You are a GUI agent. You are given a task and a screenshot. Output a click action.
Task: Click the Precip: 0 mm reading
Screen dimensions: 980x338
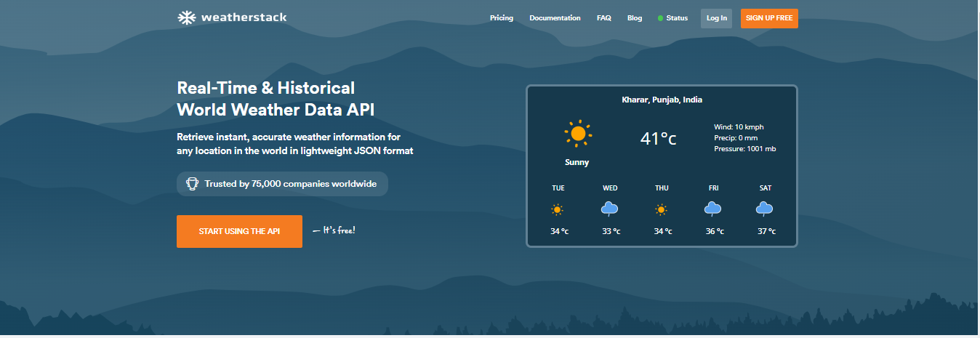point(736,138)
